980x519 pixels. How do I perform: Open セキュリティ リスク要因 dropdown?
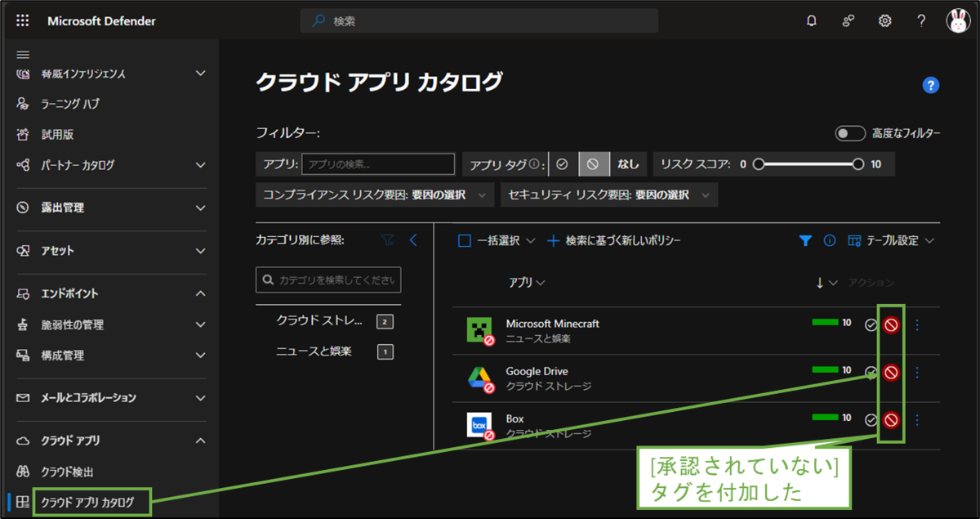coord(610,195)
